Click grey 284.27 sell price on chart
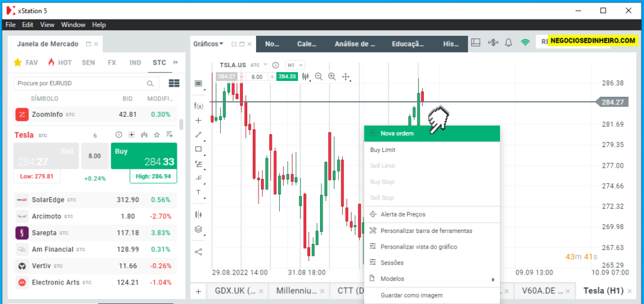644x304 pixels. point(226,77)
